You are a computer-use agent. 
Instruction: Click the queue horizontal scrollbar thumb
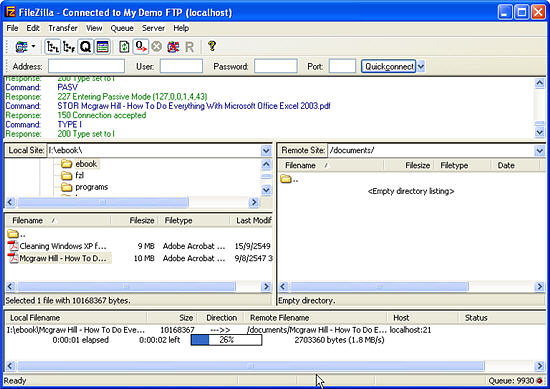pyautogui.click(x=251, y=366)
